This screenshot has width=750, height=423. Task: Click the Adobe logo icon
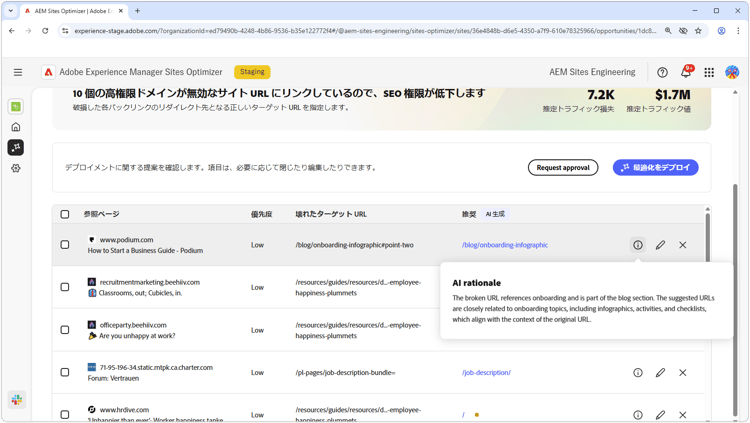[x=48, y=72]
